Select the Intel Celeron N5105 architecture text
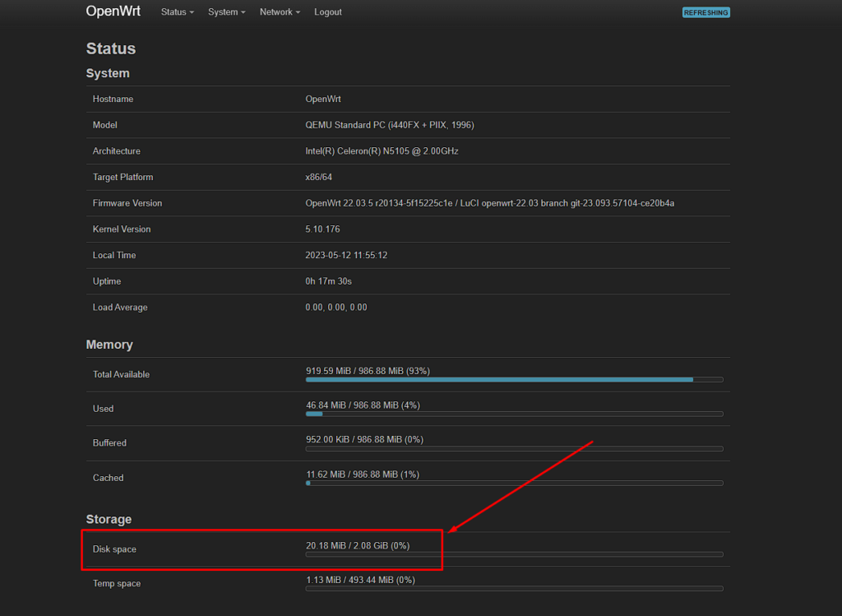This screenshot has height=616, width=842. click(382, 151)
